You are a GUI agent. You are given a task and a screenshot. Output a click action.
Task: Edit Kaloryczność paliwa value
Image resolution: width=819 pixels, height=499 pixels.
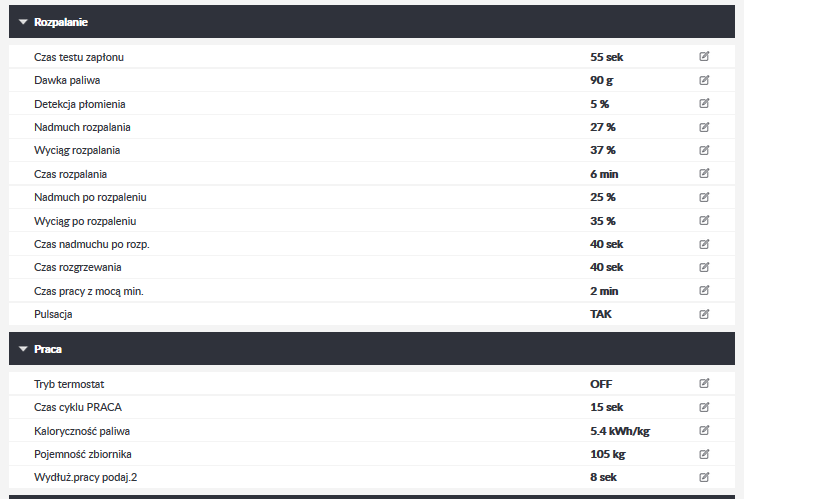coord(704,431)
